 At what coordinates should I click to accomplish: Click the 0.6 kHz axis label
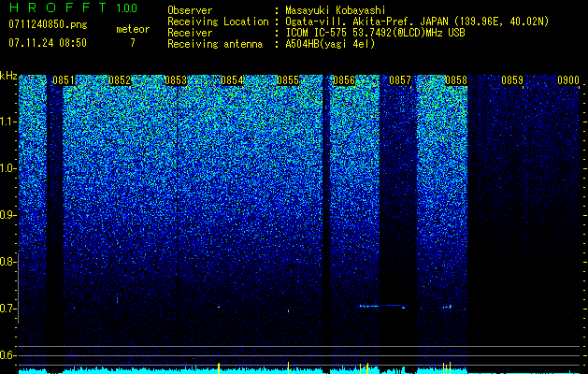coord(7,355)
